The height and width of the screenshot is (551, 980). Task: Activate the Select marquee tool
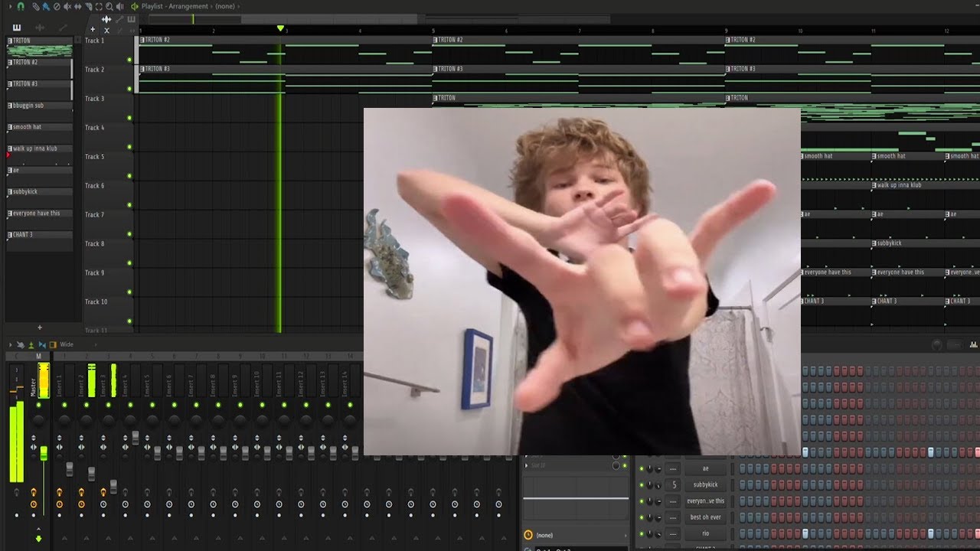click(x=99, y=7)
